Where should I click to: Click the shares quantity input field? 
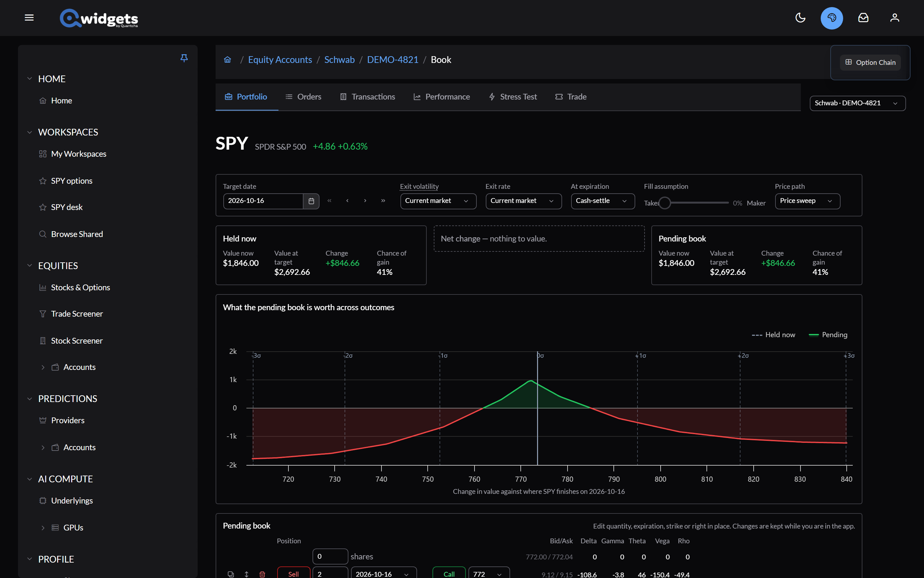point(330,556)
